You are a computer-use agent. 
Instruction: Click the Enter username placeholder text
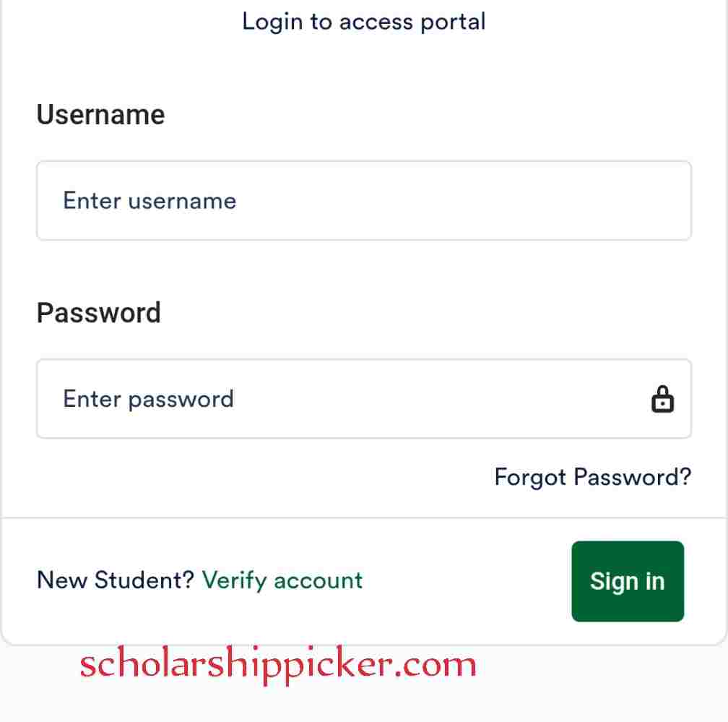click(x=149, y=201)
